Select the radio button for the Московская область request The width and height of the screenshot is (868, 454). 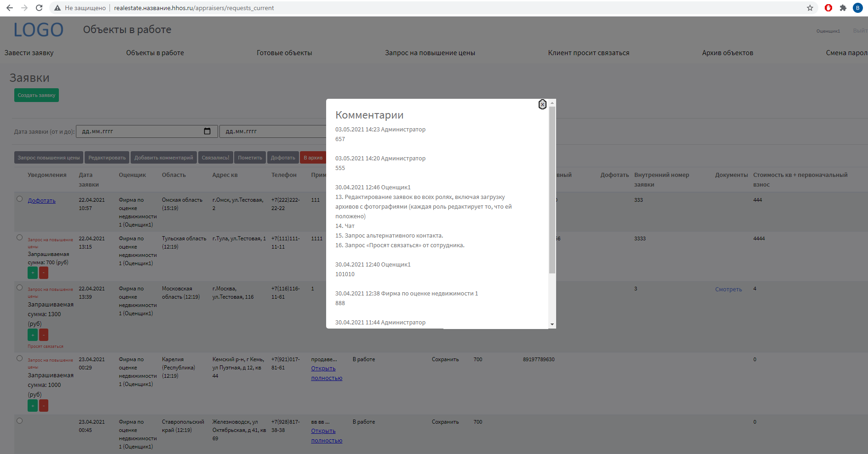coord(19,288)
